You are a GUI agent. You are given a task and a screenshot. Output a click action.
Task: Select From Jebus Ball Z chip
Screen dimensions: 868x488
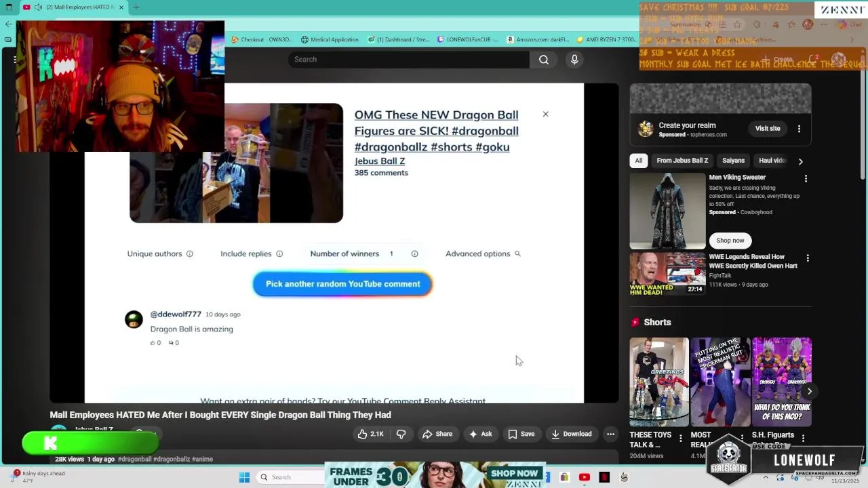682,161
